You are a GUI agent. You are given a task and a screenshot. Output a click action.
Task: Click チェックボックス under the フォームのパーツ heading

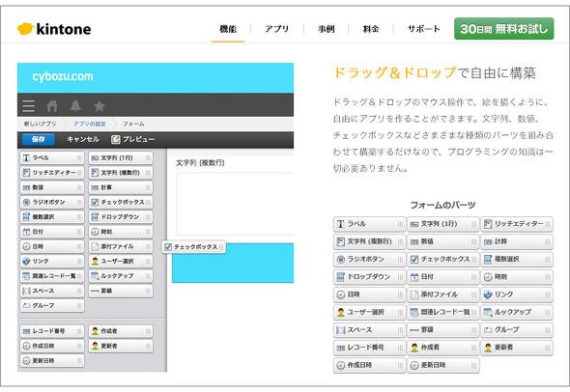pyautogui.click(x=442, y=260)
